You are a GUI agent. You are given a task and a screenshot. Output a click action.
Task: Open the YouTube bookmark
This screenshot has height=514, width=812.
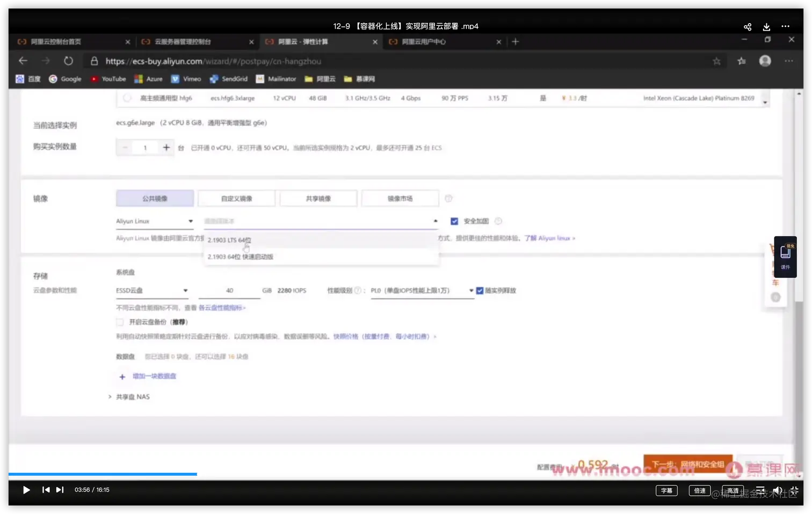108,79
